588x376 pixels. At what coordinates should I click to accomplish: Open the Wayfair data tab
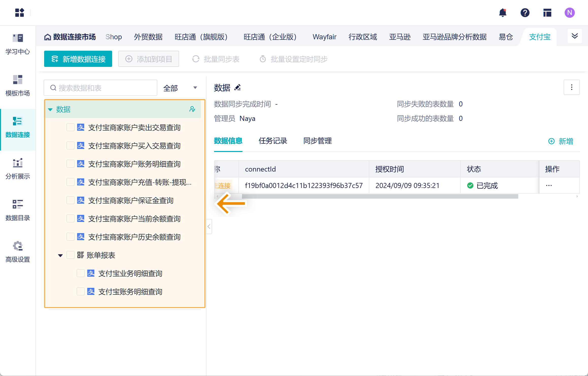pyautogui.click(x=324, y=37)
